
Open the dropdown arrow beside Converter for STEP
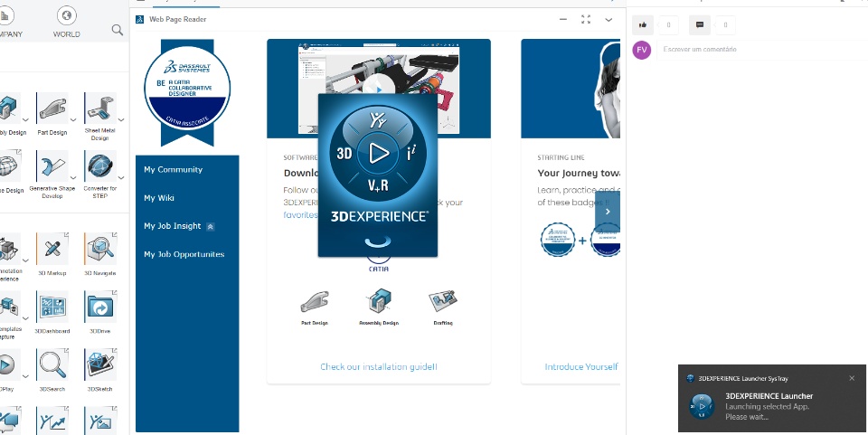click(121, 177)
